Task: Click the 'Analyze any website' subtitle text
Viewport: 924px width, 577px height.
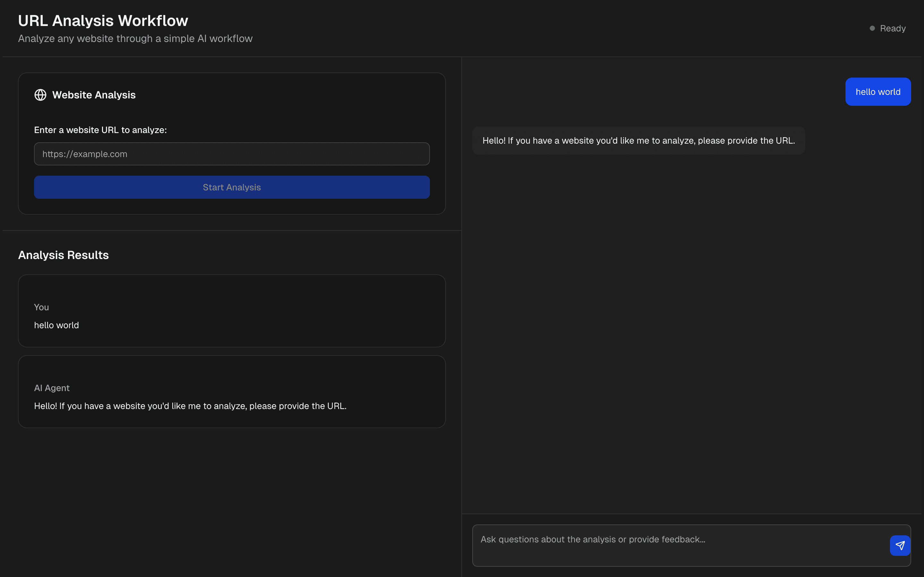Action: coord(135,38)
